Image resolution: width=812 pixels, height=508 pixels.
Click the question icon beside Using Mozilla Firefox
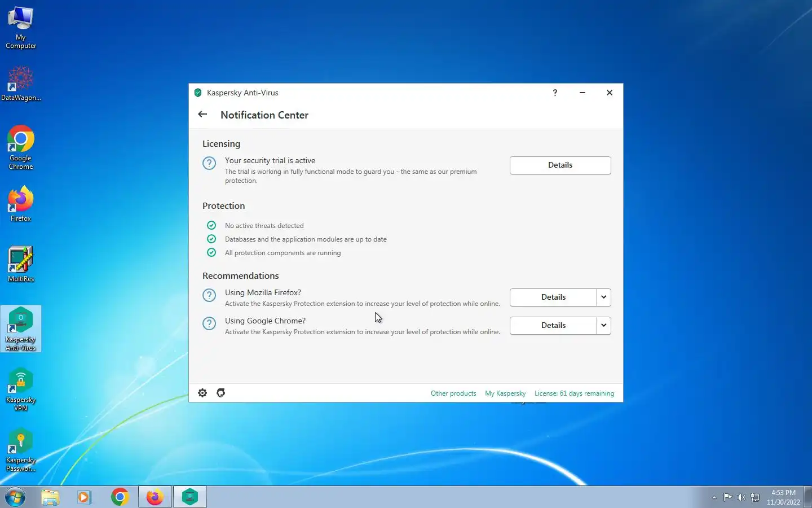point(209,295)
